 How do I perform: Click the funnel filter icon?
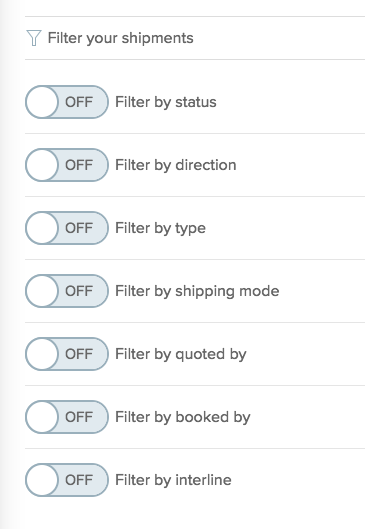pyautogui.click(x=34, y=38)
